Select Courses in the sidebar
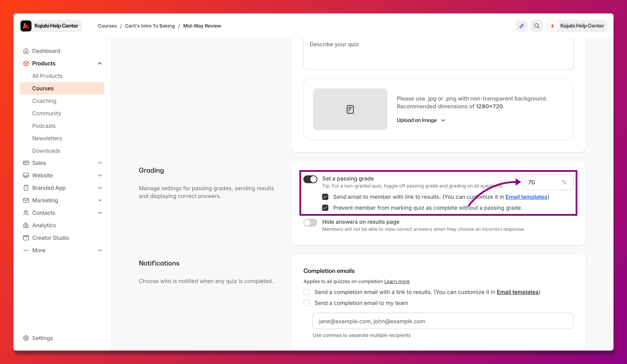This screenshot has height=364, width=627. (x=62, y=88)
